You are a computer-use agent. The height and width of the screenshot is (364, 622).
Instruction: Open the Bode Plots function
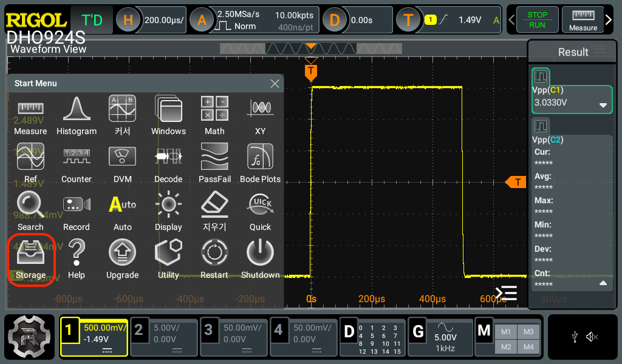[x=260, y=163]
